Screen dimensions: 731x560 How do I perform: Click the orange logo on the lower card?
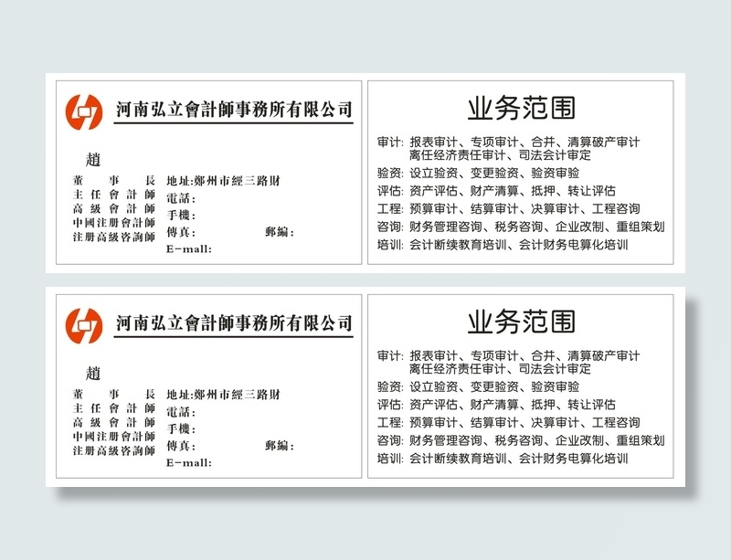point(84,325)
